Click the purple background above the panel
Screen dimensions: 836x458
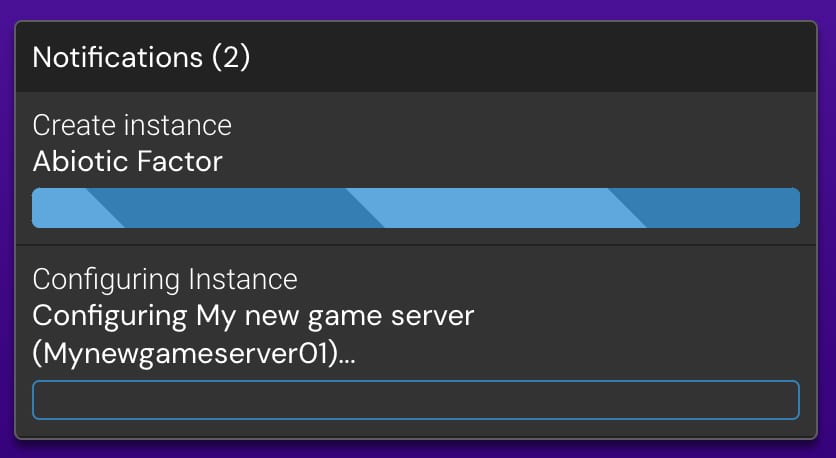(x=416, y=9)
